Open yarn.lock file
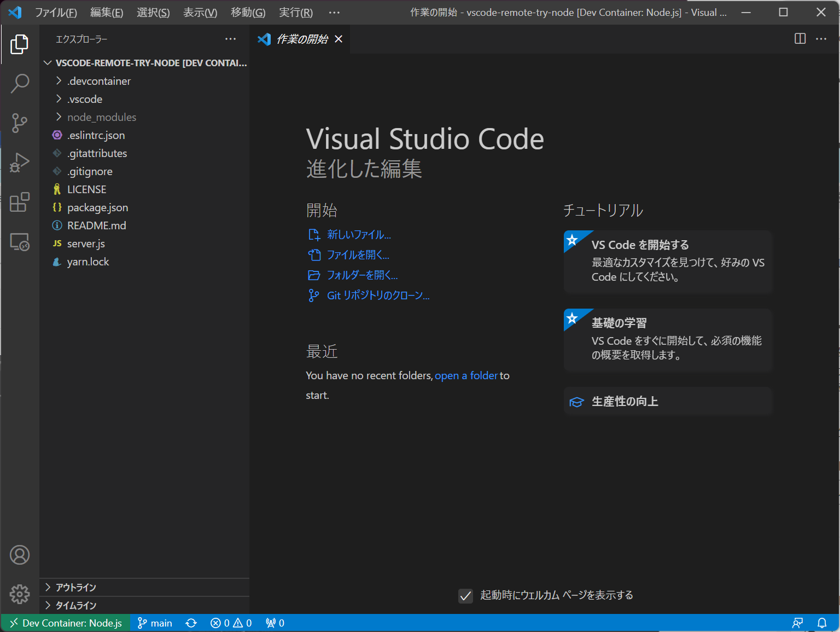The width and height of the screenshot is (840, 632). pyautogui.click(x=144, y=262)
